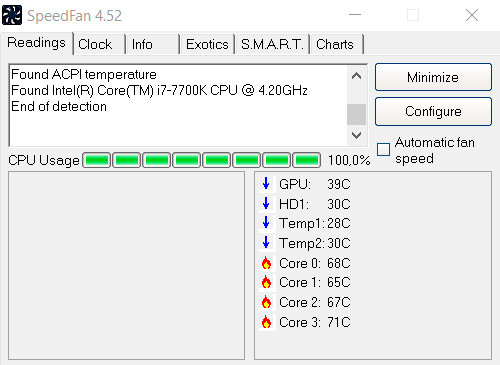Click the blue arrow icon beside HD1
Viewport: 500px width, 365px height.
click(266, 203)
